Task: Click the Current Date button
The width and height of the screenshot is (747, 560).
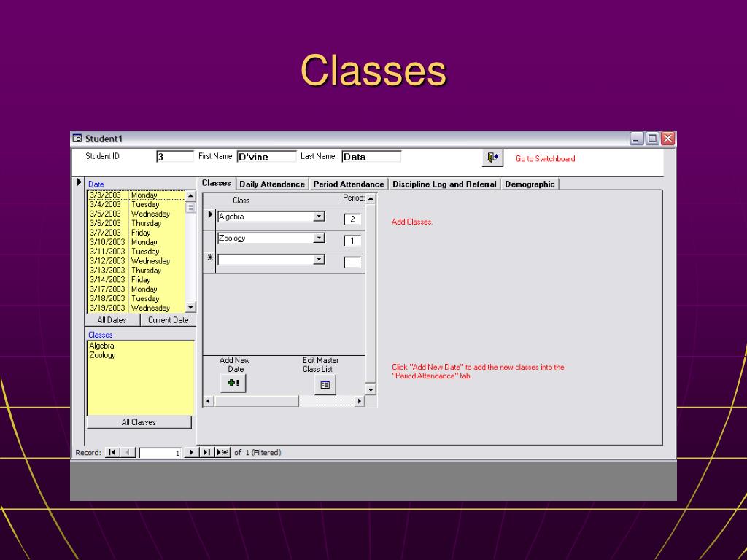Action: (x=169, y=320)
